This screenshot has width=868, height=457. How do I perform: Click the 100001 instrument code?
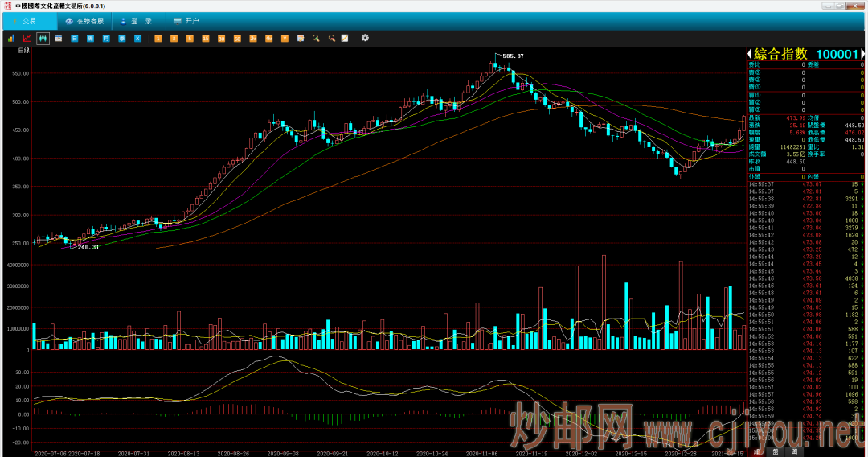837,54
